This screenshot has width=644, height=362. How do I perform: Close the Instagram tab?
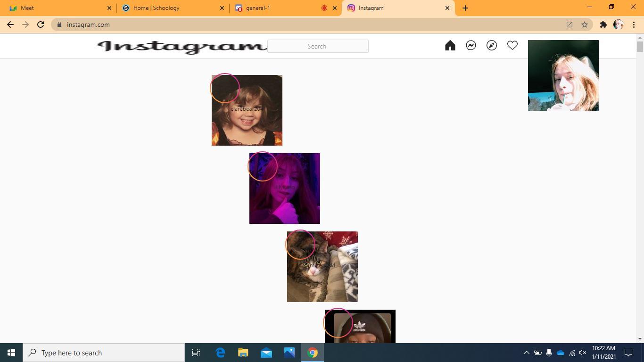[x=447, y=8]
